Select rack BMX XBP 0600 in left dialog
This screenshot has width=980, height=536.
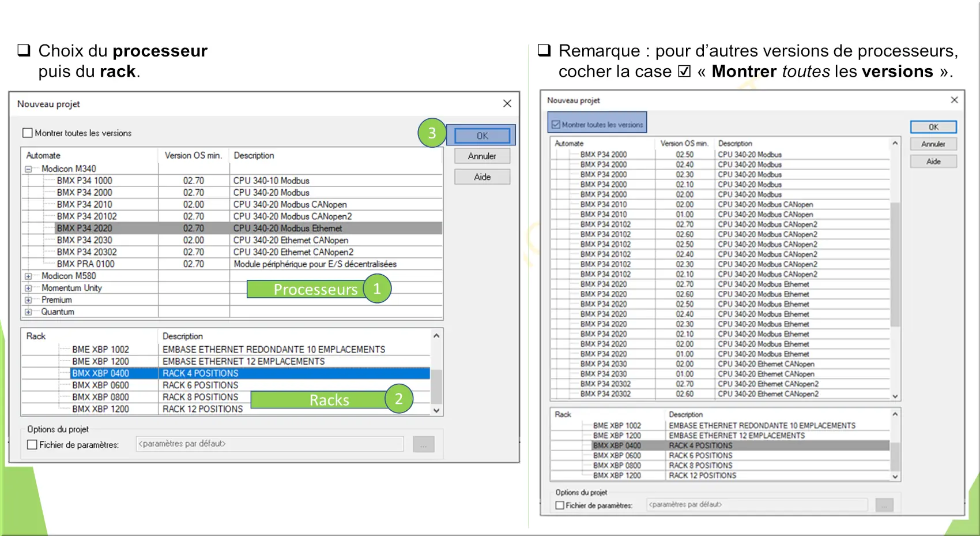(100, 385)
